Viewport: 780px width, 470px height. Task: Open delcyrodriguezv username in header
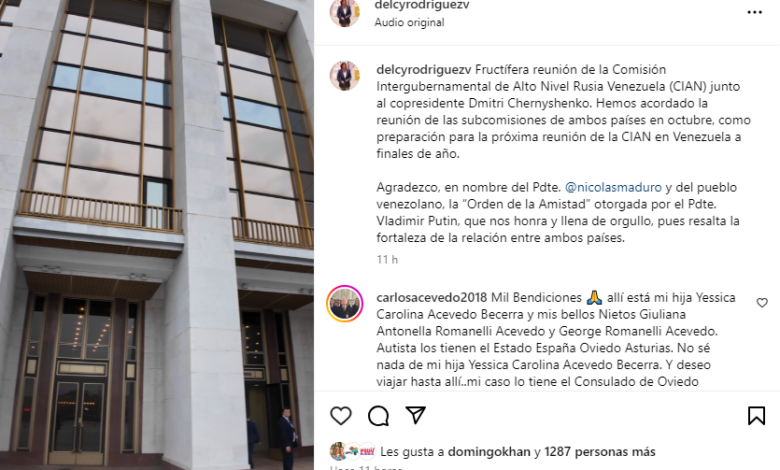coord(422,5)
